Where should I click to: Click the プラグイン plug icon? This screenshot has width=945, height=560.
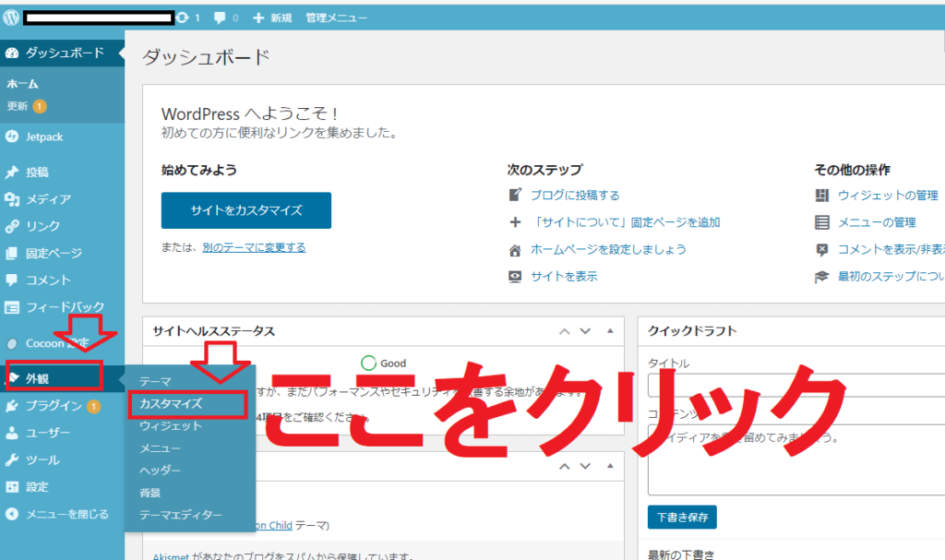(x=11, y=406)
